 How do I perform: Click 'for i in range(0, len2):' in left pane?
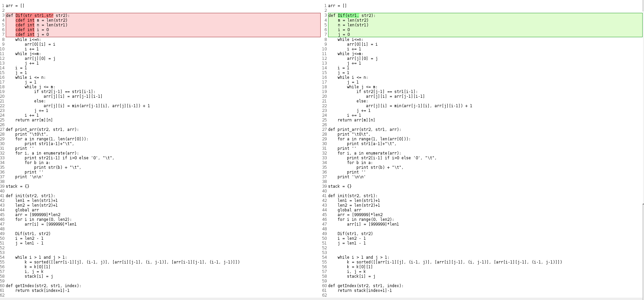click(44, 220)
